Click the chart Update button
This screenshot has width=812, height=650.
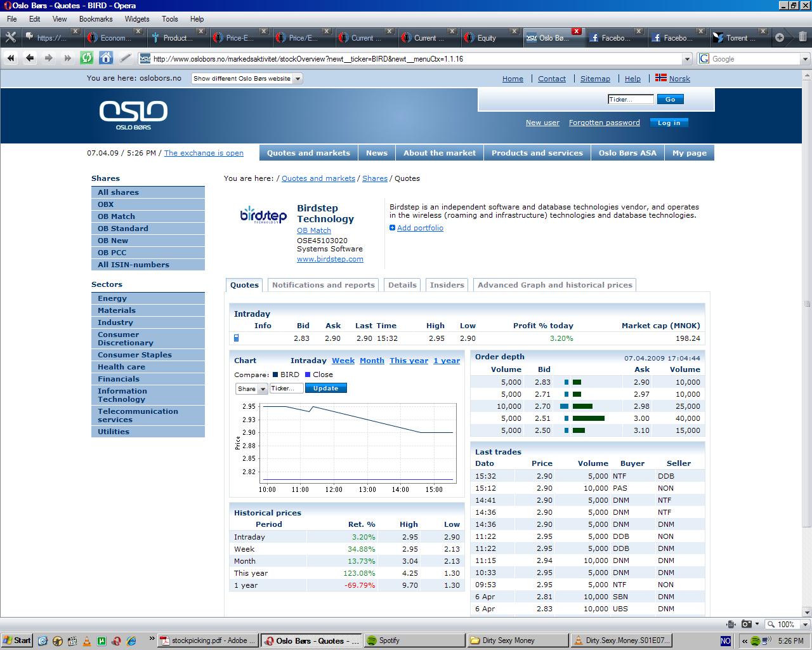326,388
